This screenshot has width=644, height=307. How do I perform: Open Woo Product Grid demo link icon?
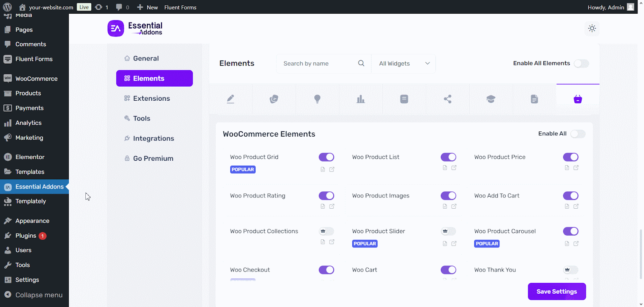[x=332, y=170]
